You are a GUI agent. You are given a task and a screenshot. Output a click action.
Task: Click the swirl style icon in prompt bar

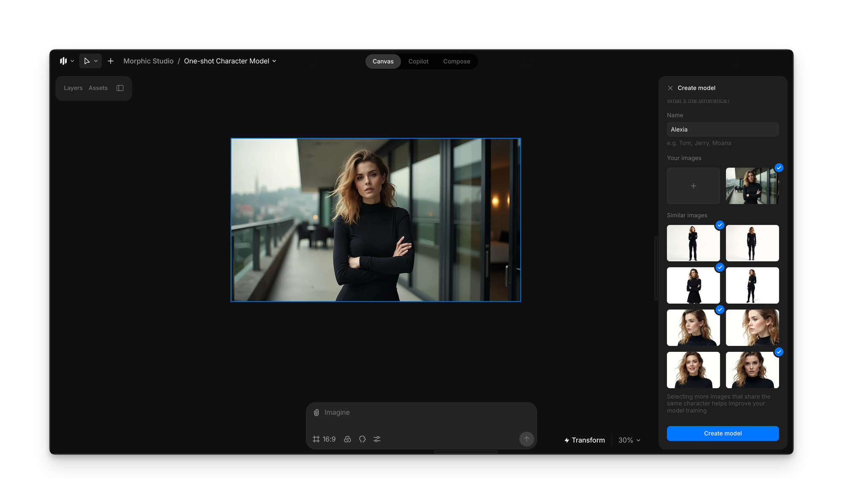(x=347, y=439)
